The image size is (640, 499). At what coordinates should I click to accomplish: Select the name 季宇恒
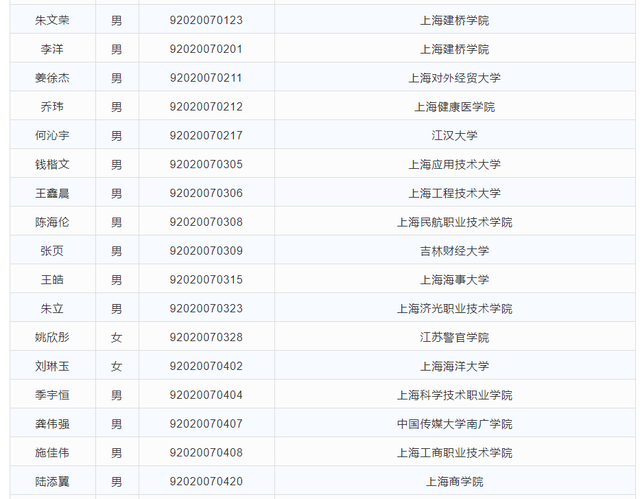[52, 395]
